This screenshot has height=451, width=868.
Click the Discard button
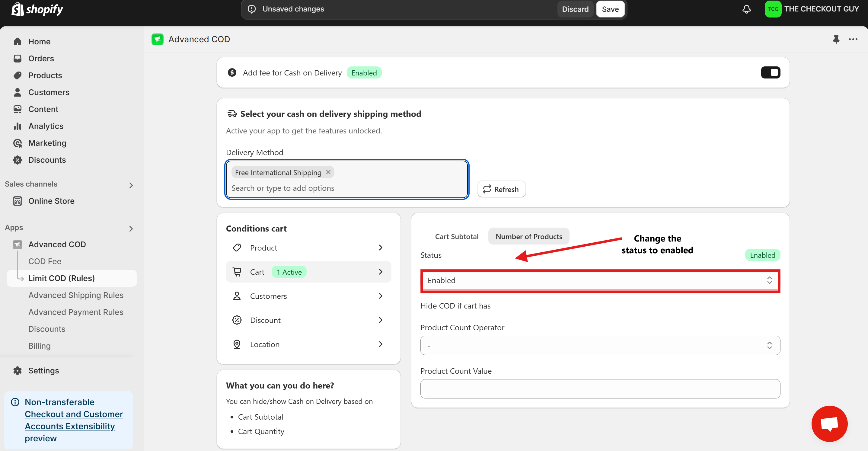point(575,9)
